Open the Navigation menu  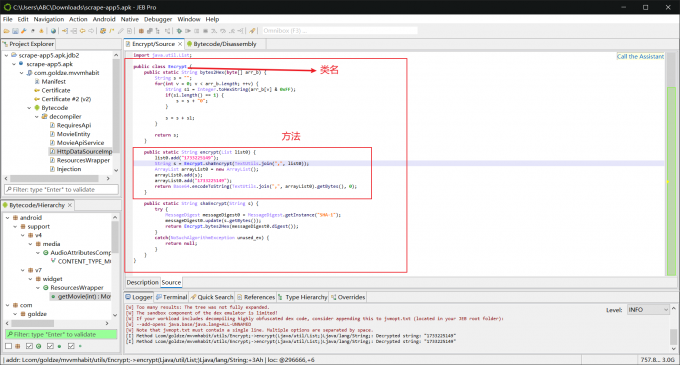click(x=49, y=19)
